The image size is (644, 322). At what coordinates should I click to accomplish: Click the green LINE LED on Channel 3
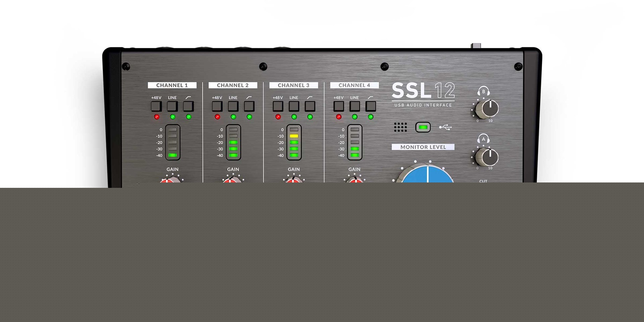pos(294,117)
